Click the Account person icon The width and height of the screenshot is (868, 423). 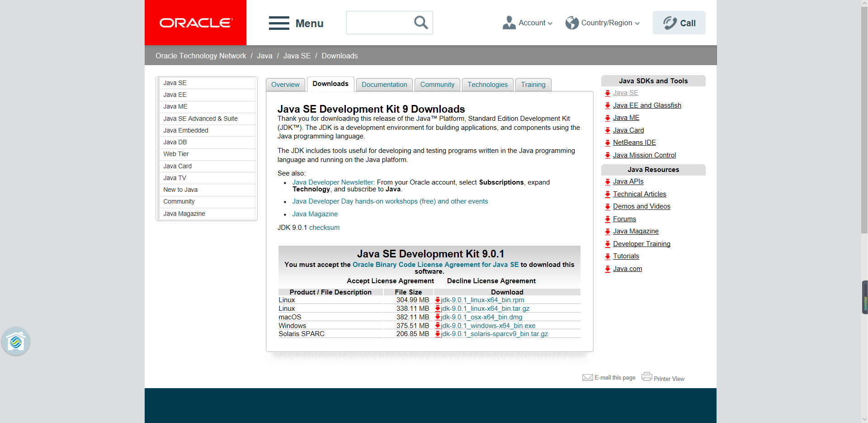coord(509,23)
